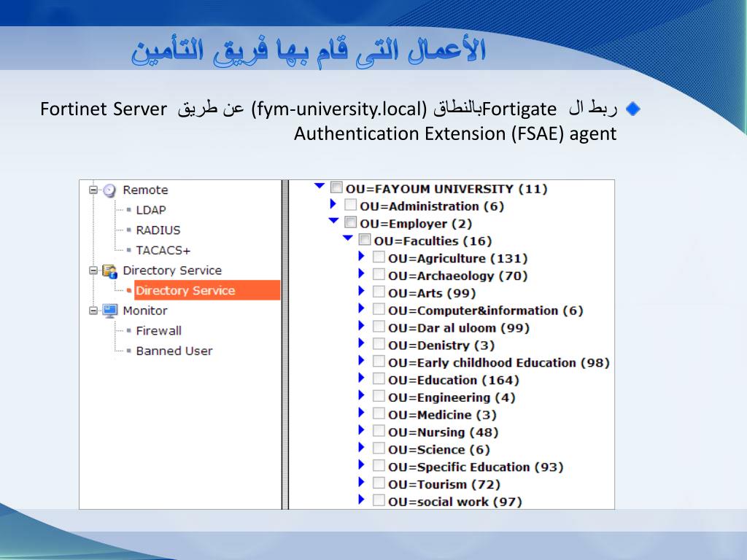This screenshot has width=747, height=560.
Task: Expand the OU=Dar al uloom arrow
Action: (362, 325)
